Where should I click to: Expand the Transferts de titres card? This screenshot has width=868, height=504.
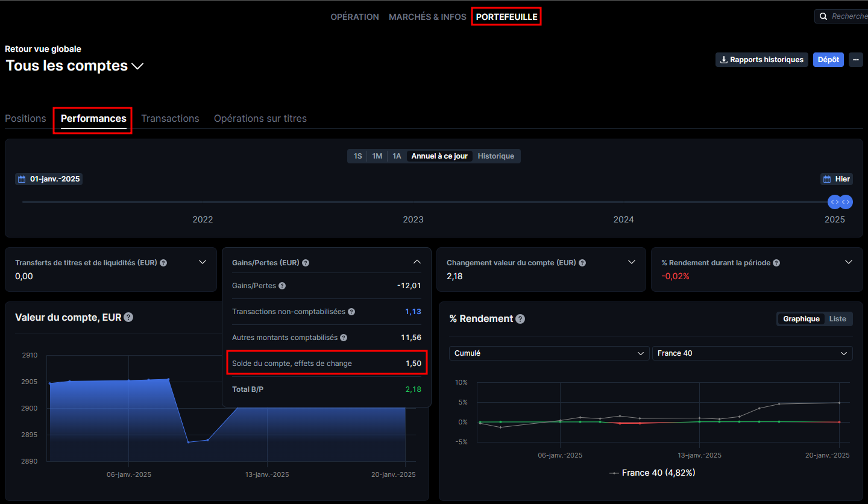(x=203, y=262)
